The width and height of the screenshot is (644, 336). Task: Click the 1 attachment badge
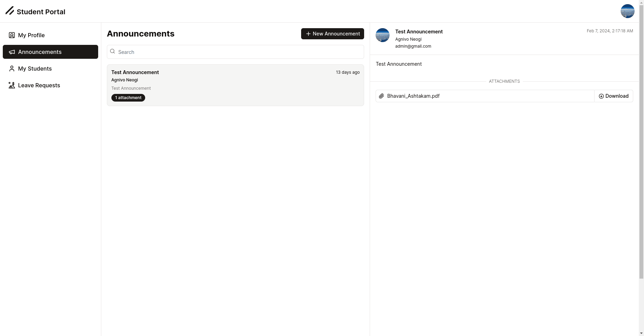point(128,98)
